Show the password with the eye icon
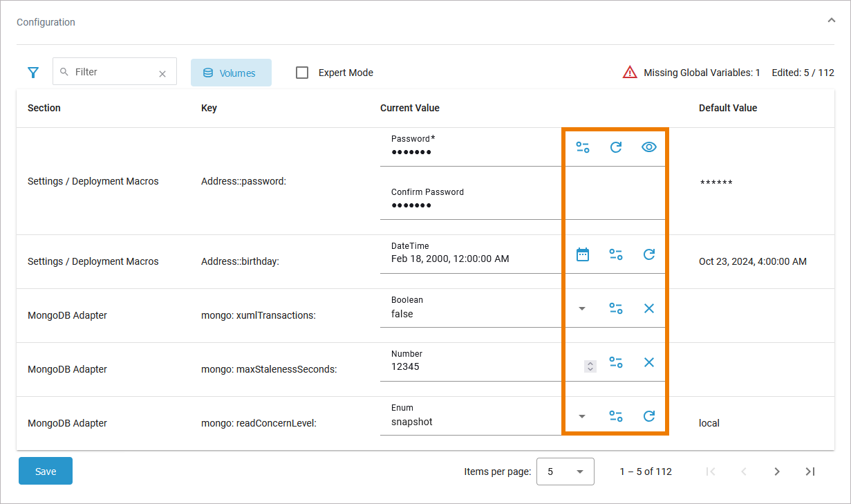The width and height of the screenshot is (851, 504). (x=648, y=147)
